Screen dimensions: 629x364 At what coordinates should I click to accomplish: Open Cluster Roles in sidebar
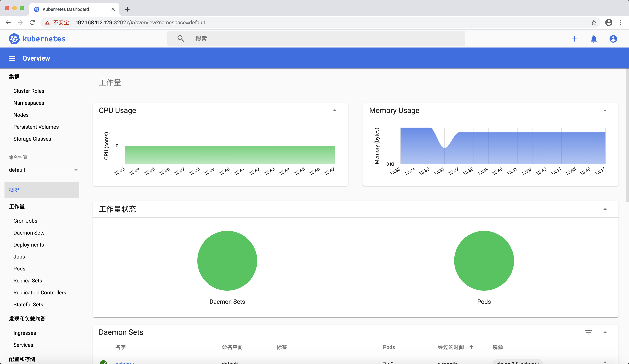click(x=29, y=91)
